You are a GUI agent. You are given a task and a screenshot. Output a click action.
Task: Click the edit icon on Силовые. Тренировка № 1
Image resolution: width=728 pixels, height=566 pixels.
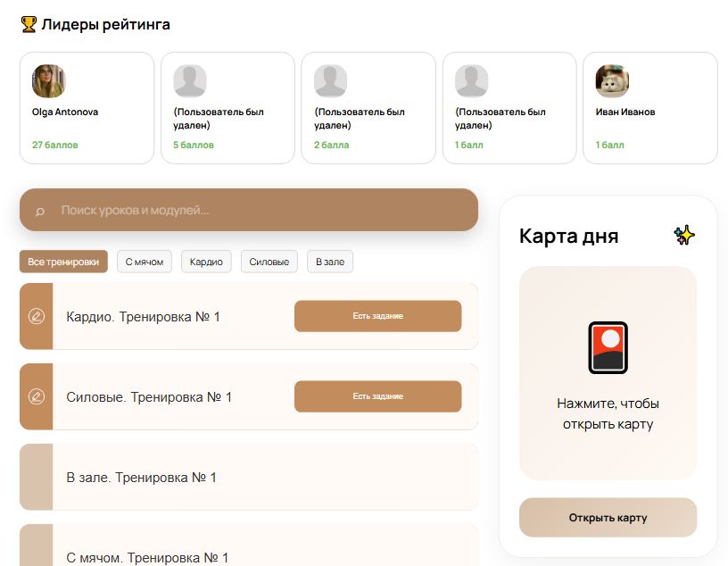click(x=37, y=396)
